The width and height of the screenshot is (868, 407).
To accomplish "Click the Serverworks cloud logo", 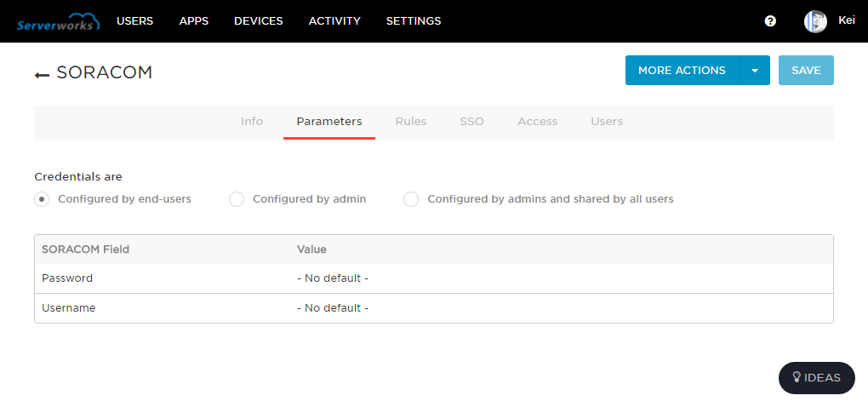I will [x=58, y=21].
